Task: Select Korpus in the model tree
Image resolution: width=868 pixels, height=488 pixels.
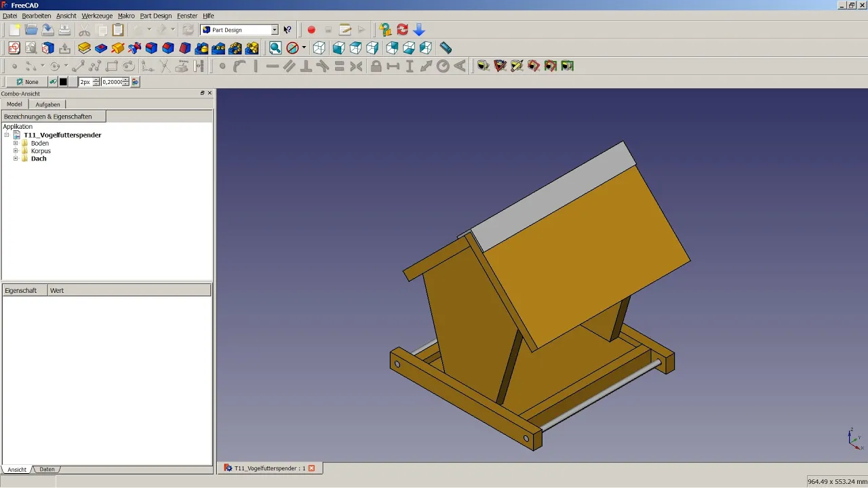Action: tap(41, 150)
